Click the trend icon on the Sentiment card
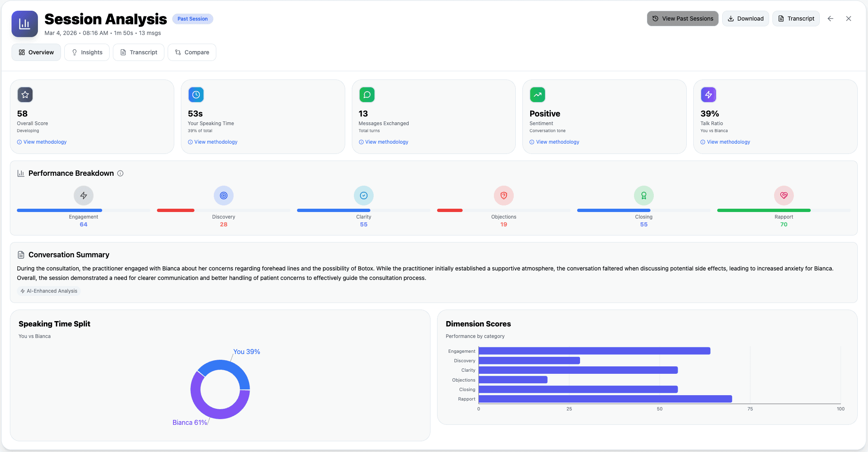 (537, 95)
